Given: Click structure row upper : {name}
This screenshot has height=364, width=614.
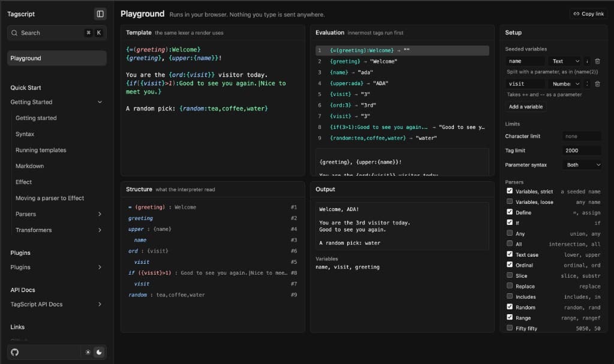Looking at the screenshot, I should coord(213,229).
